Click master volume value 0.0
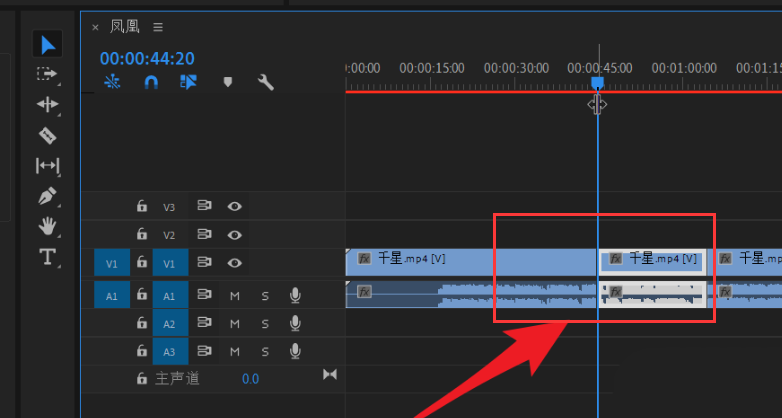 250,379
